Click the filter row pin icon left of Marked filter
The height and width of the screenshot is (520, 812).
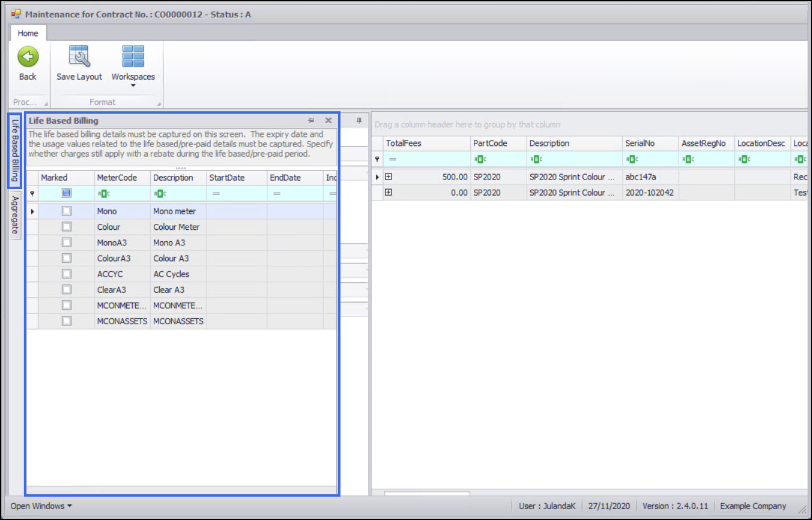(x=32, y=194)
